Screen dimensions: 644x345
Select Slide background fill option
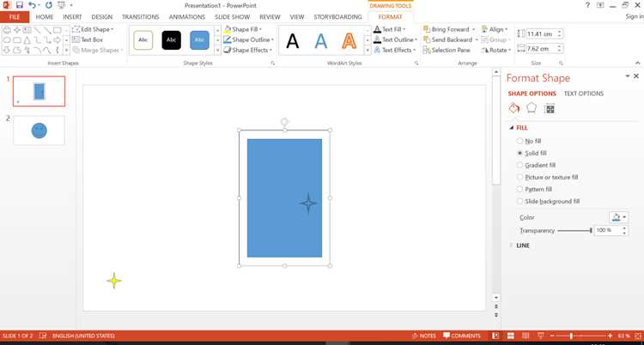point(549,202)
